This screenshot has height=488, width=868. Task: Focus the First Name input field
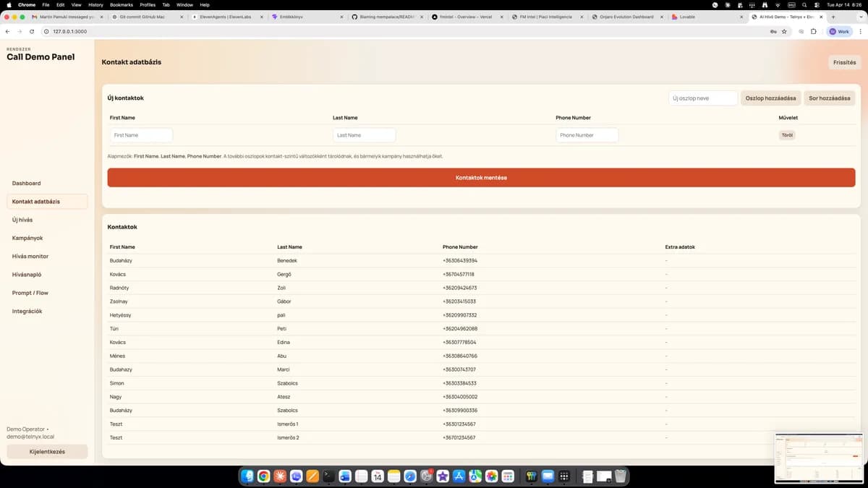[x=141, y=135]
